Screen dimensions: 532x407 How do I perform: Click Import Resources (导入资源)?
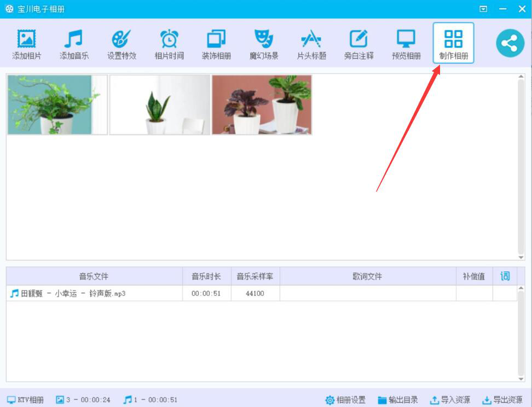[x=450, y=400]
